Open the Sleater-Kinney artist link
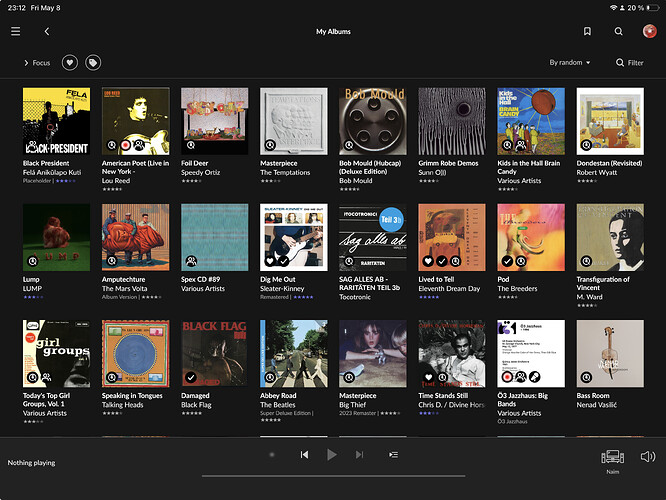 (282, 288)
